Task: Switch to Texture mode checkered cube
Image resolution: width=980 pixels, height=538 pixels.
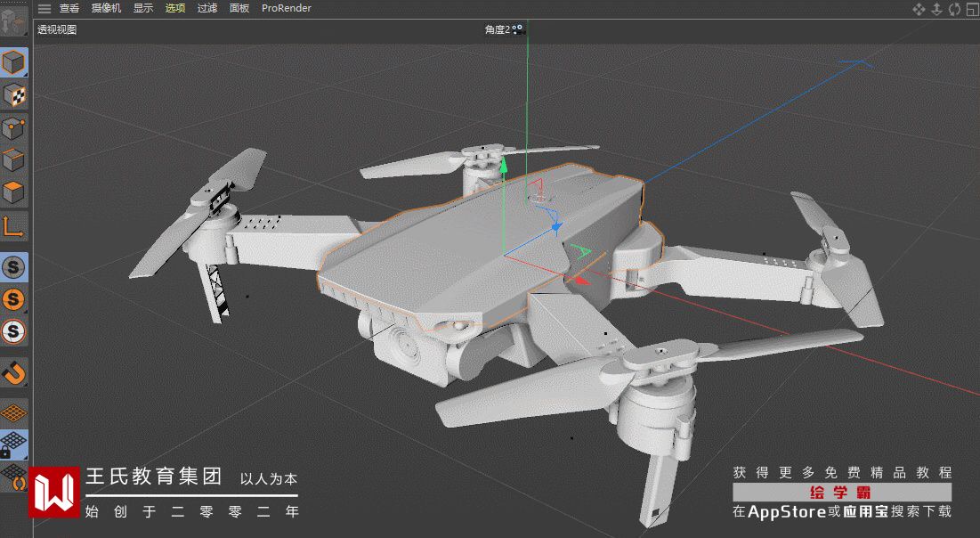Action: coord(13,95)
